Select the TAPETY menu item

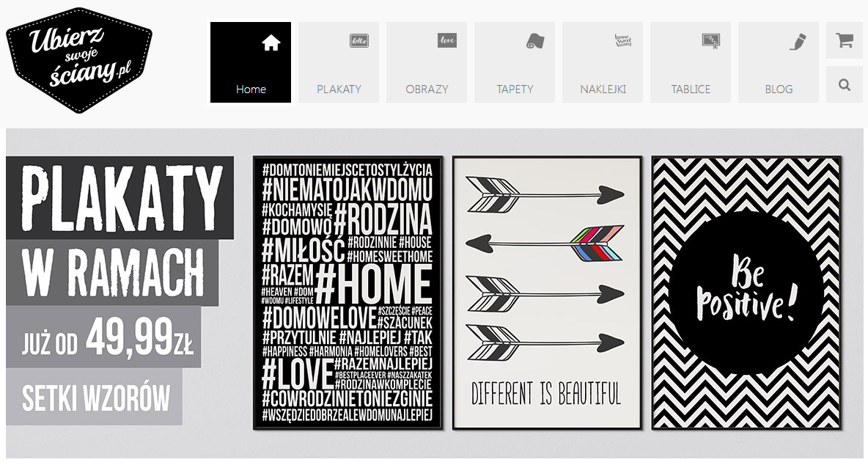pos(515,89)
